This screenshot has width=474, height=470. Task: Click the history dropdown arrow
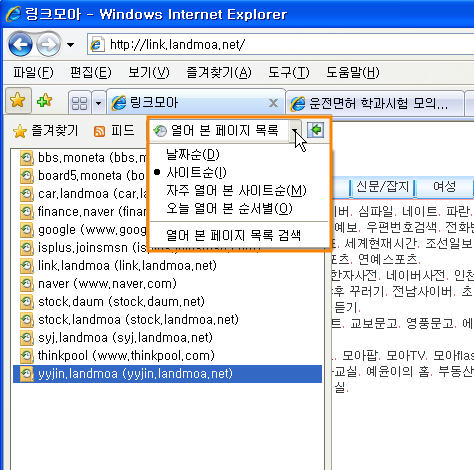click(x=295, y=131)
